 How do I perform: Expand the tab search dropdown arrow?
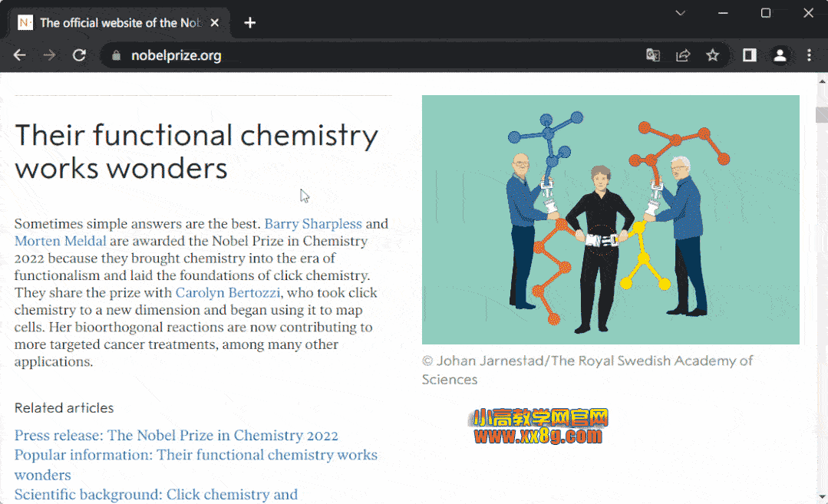680,13
